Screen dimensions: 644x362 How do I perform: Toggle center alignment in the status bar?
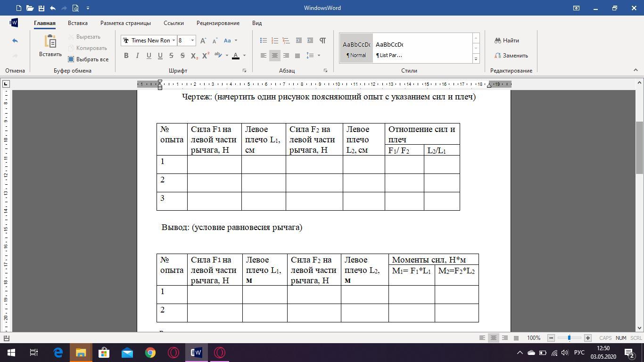[x=494, y=338]
